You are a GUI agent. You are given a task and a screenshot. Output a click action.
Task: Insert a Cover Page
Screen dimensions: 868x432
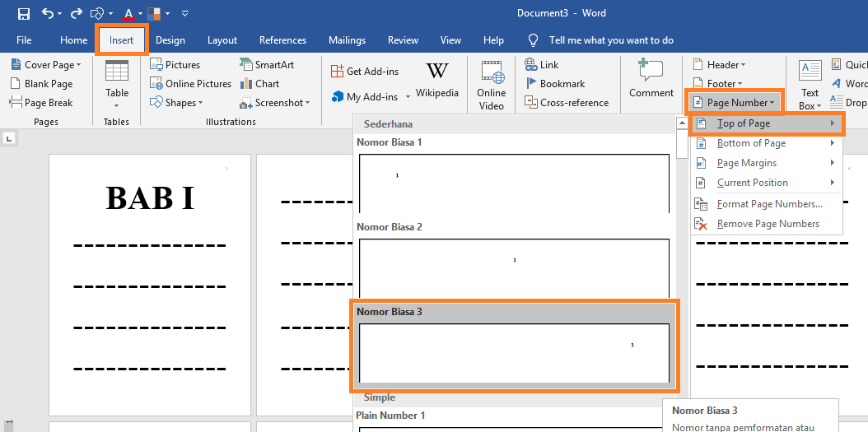(x=45, y=65)
